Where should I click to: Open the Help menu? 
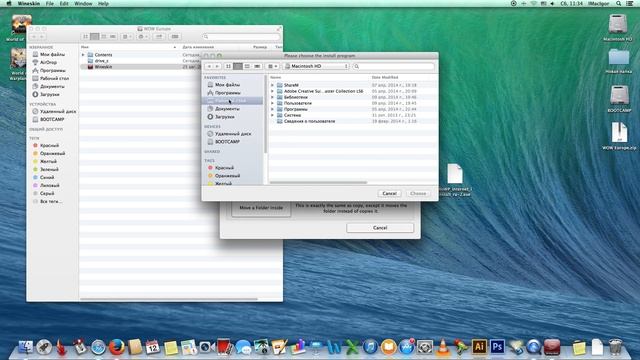(x=103, y=3)
